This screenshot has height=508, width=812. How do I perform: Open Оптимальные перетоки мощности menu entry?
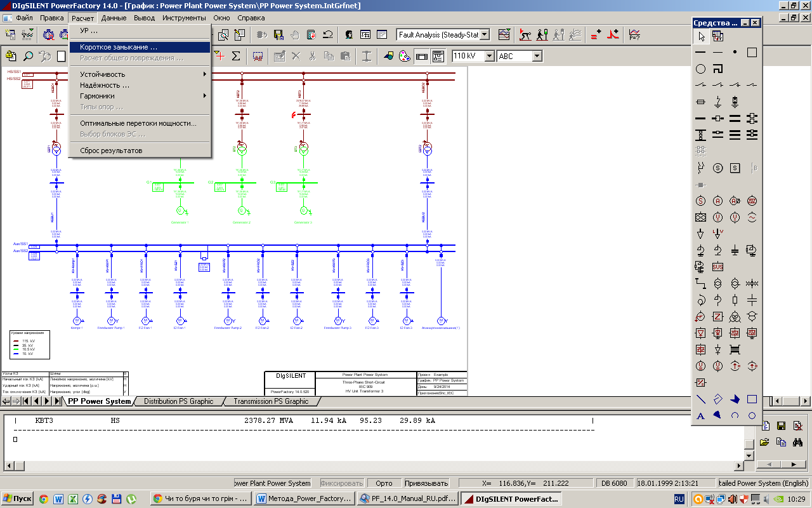pyautogui.click(x=140, y=123)
